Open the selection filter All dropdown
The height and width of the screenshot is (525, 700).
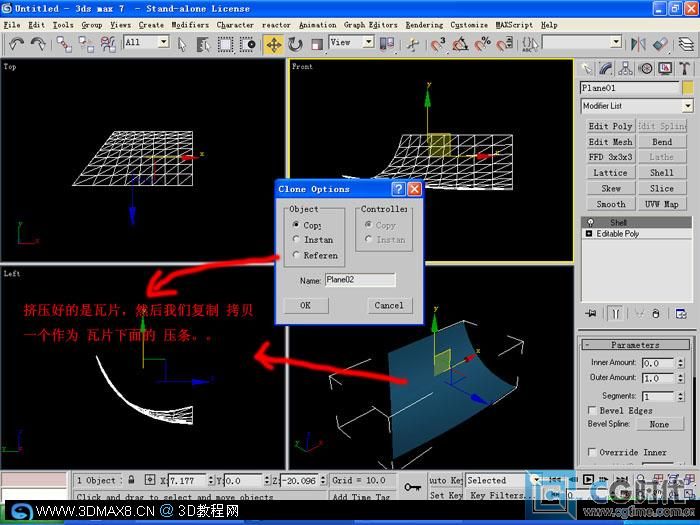164,42
